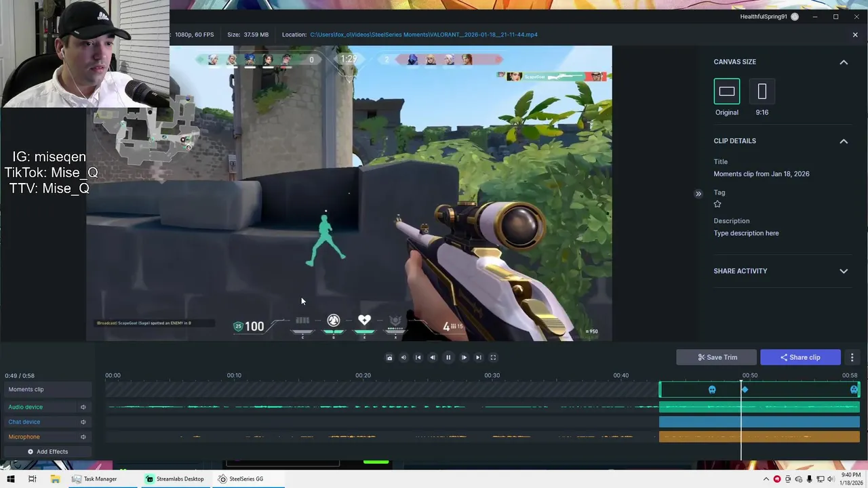Viewport: 868px width, 488px height.
Task: Click the orange Microphone audio segment
Action: 759,437
